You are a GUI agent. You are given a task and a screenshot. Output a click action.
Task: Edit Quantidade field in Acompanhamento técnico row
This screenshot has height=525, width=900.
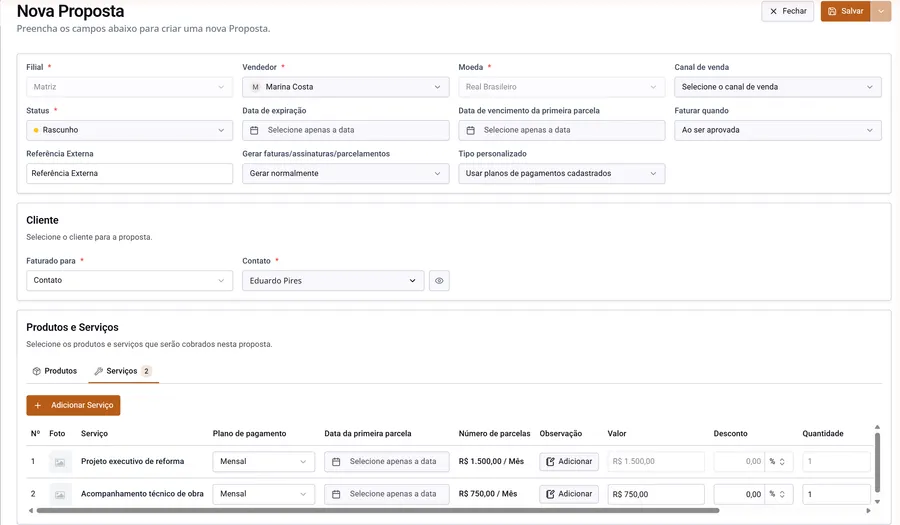(837, 494)
